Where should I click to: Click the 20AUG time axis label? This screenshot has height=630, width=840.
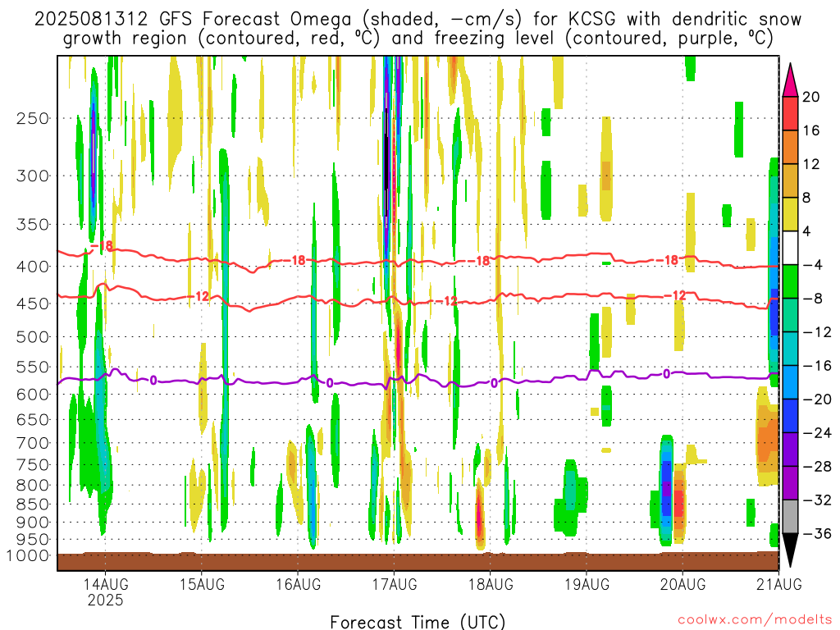click(683, 584)
